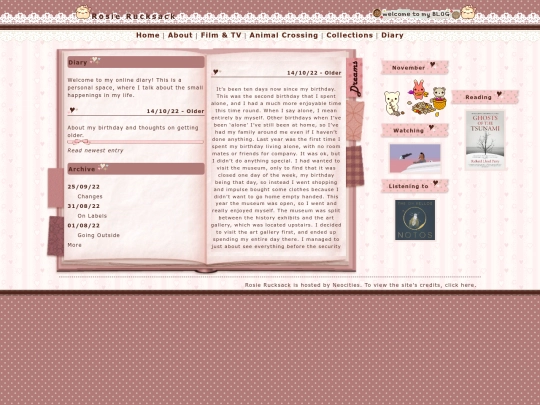This screenshot has height=405, width=540.
Task: Open the Film & TV section
Action: tap(221, 35)
